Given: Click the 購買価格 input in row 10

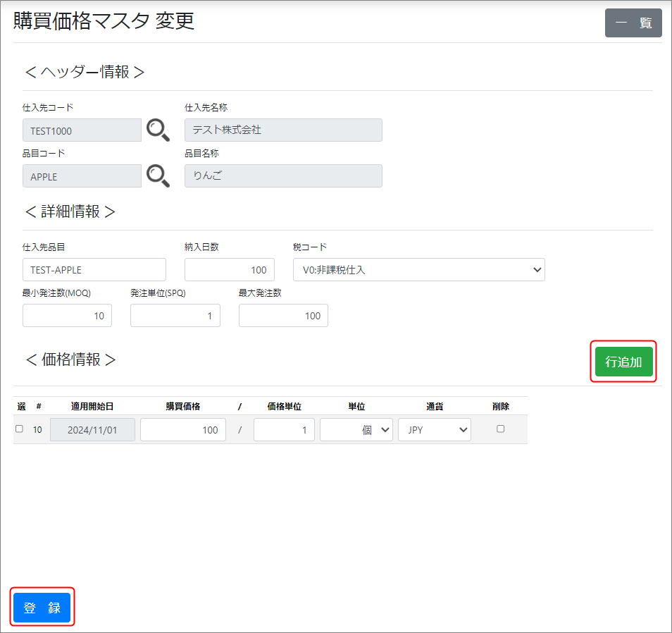Looking at the screenshot, I should (183, 429).
